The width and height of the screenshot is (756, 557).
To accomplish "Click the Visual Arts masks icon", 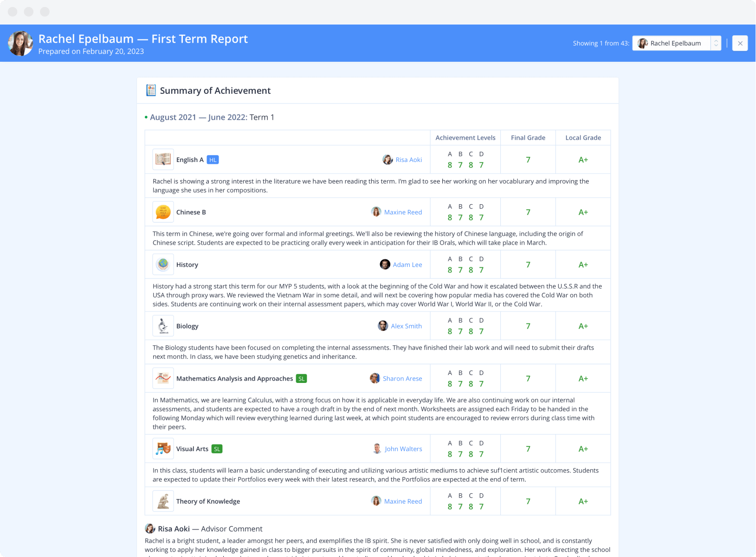I will [163, 449].
